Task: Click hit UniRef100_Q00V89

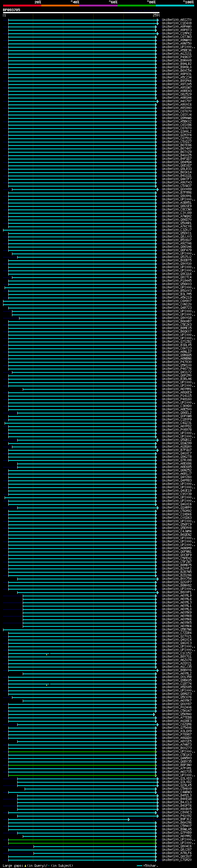Action: coord(176,189)
